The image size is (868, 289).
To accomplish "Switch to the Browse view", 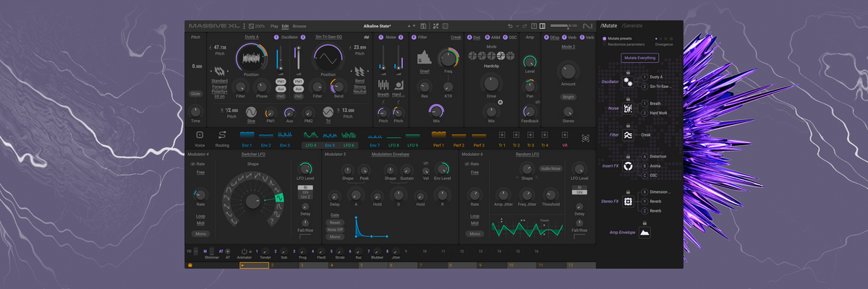I will point(299,26).
